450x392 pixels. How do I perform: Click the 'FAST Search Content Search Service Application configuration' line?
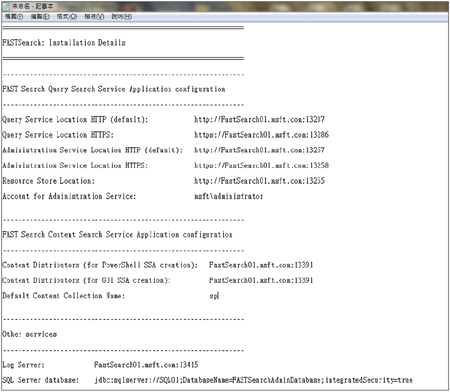click(x=117, y=235)
